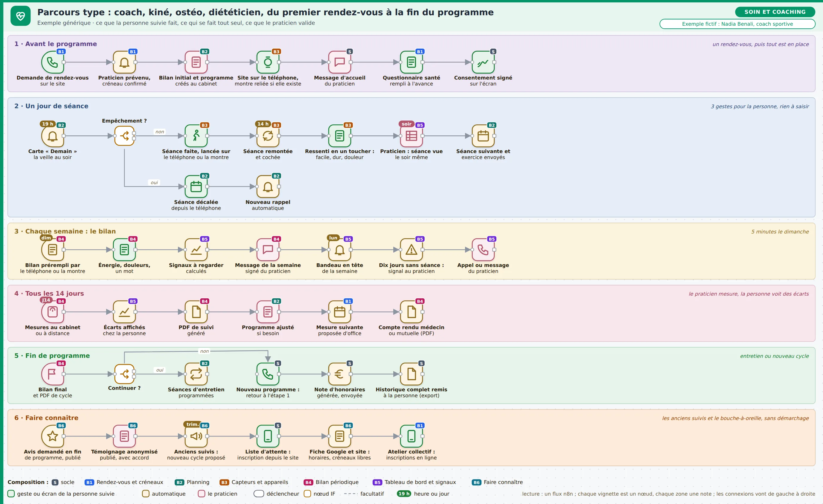Click the '14 h' badge on Séance remontée
This screenshot has height=504, width=823.
point(263,124)
